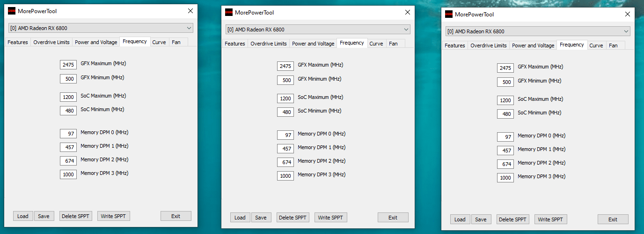Select Power and Voltage tab in rightmost window

533,45
